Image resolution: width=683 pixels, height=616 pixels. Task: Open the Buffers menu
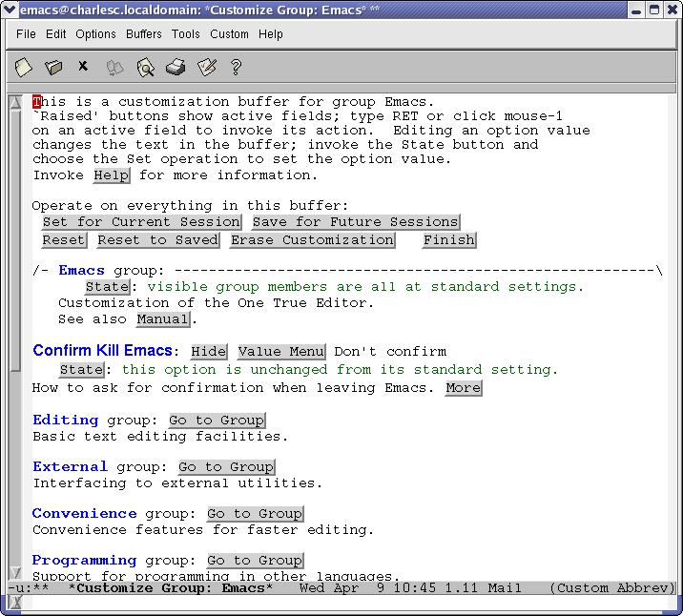point(144,34)
